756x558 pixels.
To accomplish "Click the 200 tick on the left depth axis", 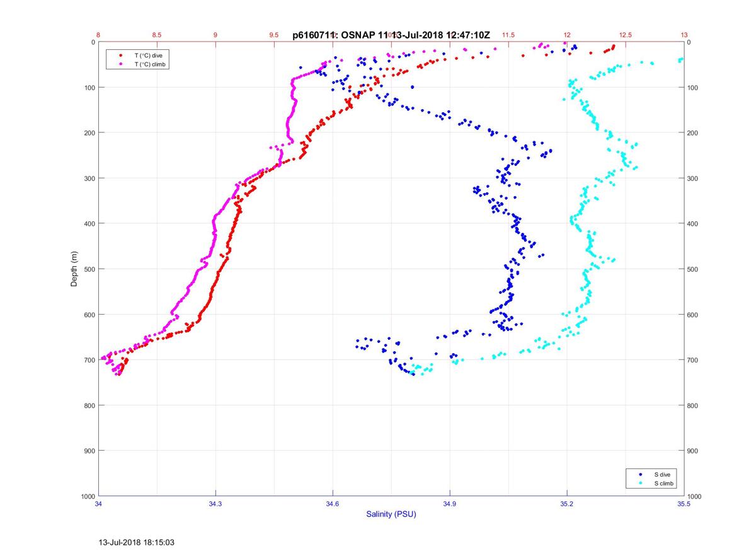I will [89, 133].
